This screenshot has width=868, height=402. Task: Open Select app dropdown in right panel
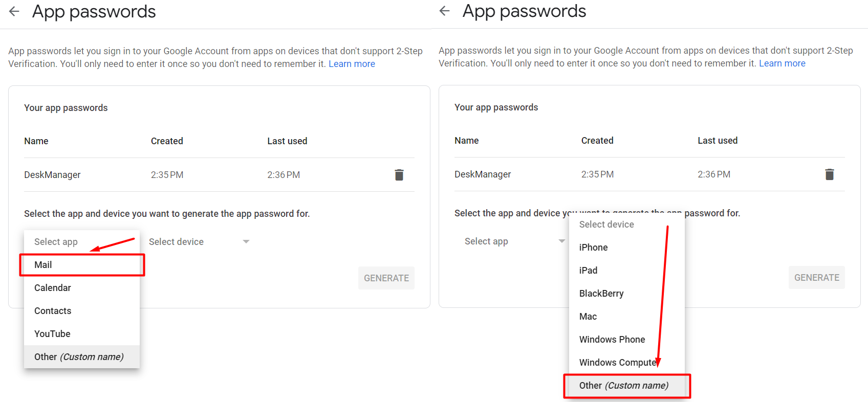(514, 241)
